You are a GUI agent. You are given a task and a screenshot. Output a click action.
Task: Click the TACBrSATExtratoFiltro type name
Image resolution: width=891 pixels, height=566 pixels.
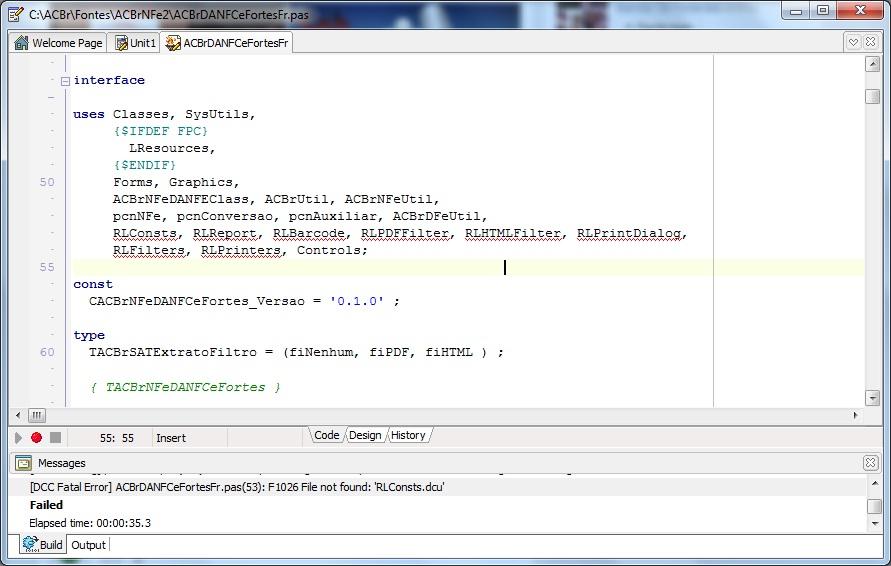pyautogui.click(x=173, y=352)
